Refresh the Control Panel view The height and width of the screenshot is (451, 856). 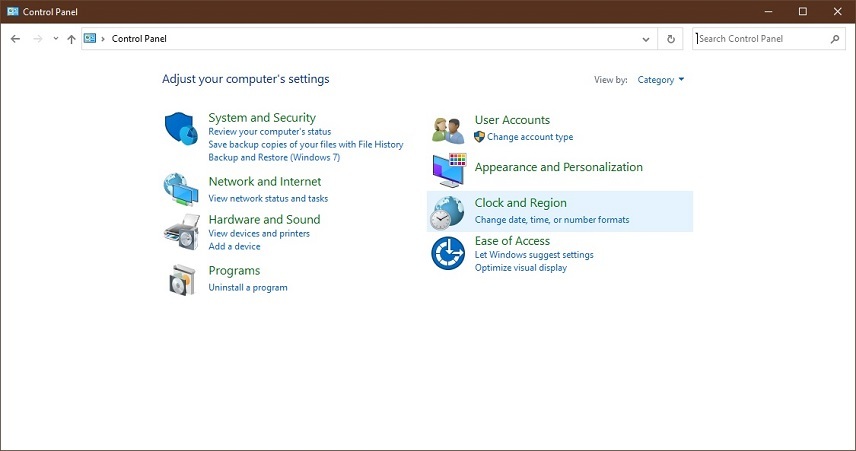click(671, 39)
